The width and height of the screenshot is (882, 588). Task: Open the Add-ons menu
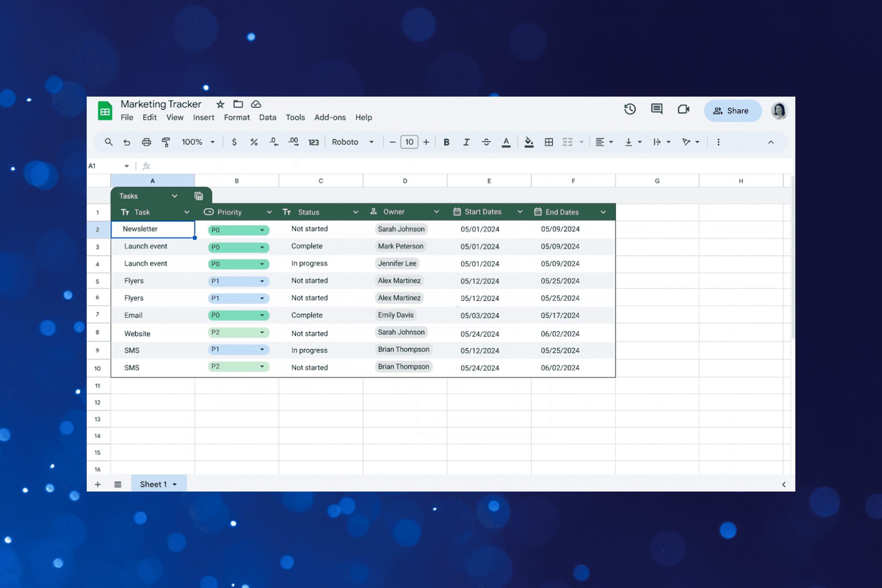coord(329,118)
